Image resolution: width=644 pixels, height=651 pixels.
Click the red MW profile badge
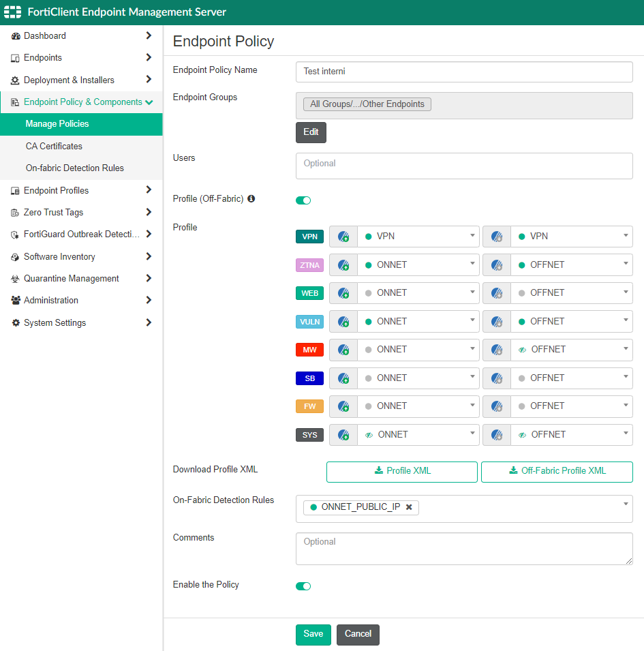click(309, 350)
